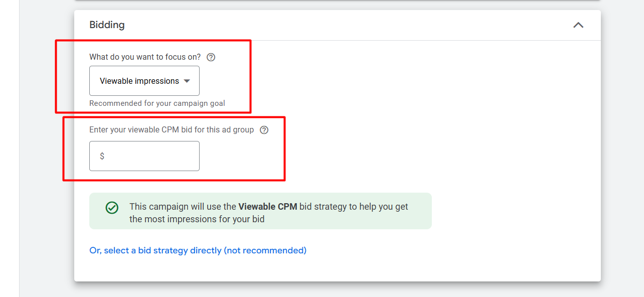The image size is (644, 297).
Task: Click the bold 'Viewable CPM' text in notice
Action: click(x=268, y=206)
